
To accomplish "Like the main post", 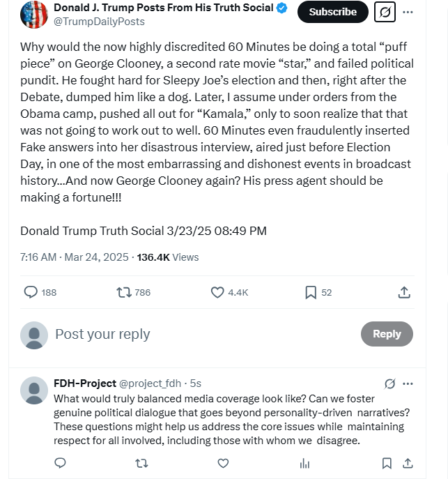I will coord(217,292).
